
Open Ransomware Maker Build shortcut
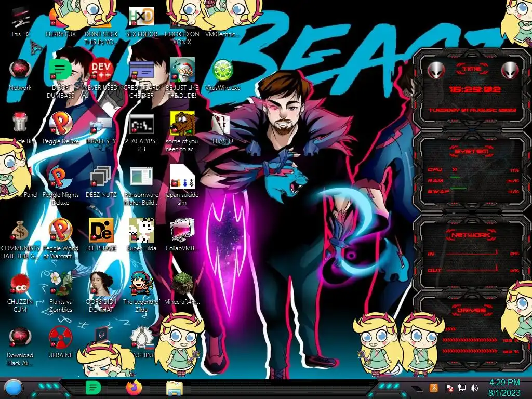point(141,187)
